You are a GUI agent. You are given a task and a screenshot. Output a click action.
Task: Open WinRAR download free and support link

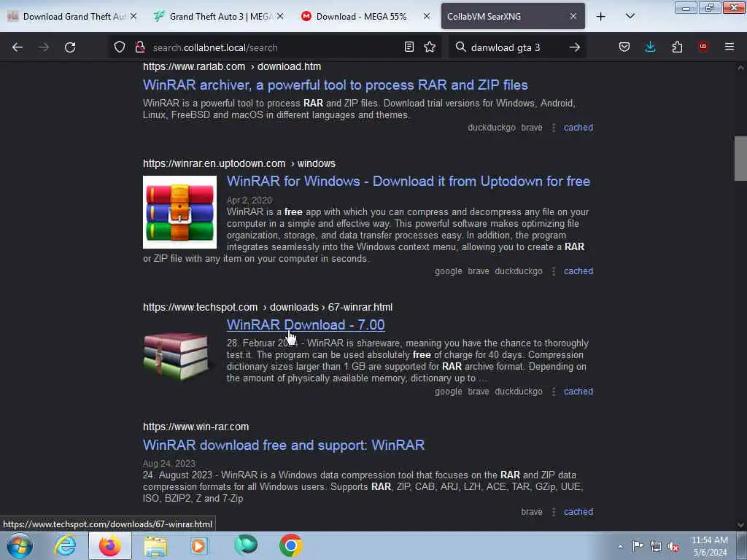coord(284,446)
